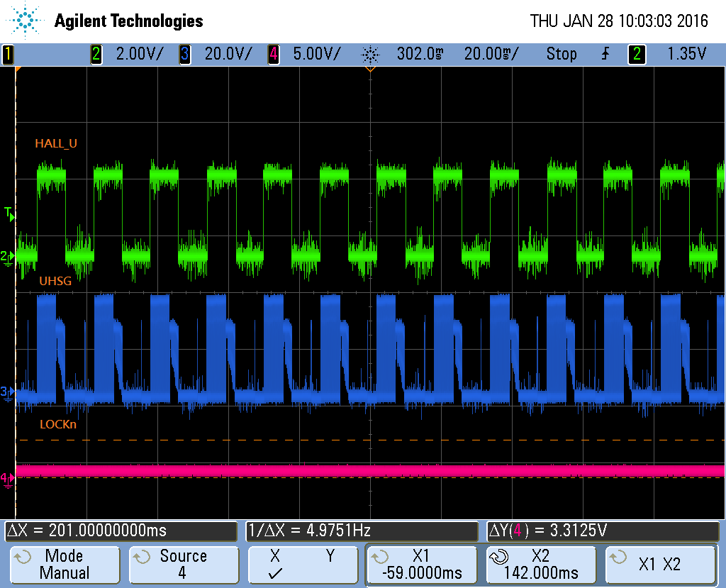Click the Agilent starburst logo
This screenshot has height=588, width=726.
coord(26,21)
